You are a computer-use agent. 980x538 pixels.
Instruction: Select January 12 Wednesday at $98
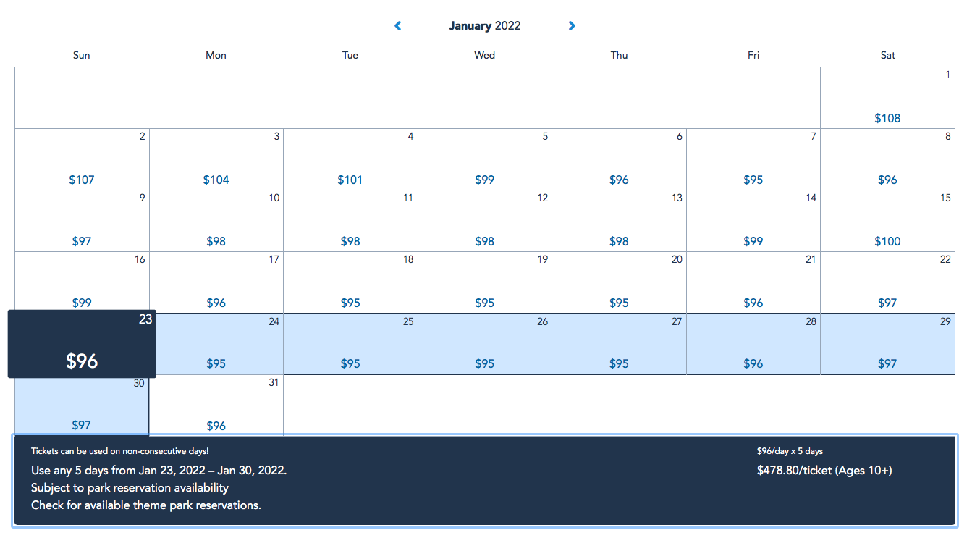pos(485,222)
